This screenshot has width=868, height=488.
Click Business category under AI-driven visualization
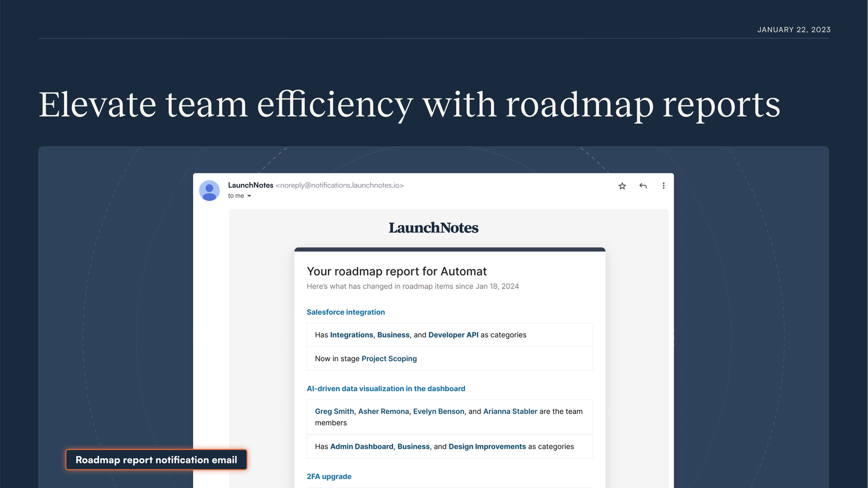point(413,447)
